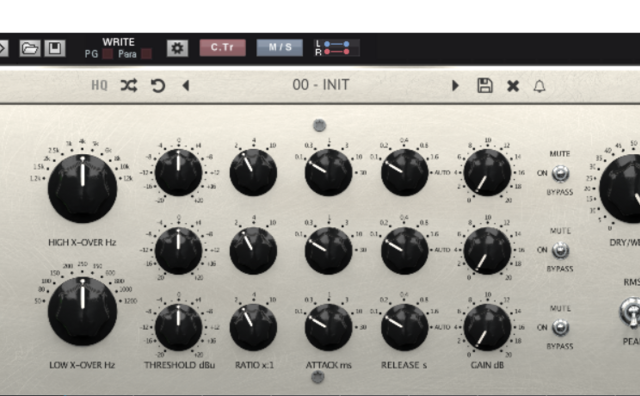Image resolution: width=640 pixels, height=396 pixels.
Task: Toggle the bottom band Mute/On/Bypass switch
Action: 560,327
